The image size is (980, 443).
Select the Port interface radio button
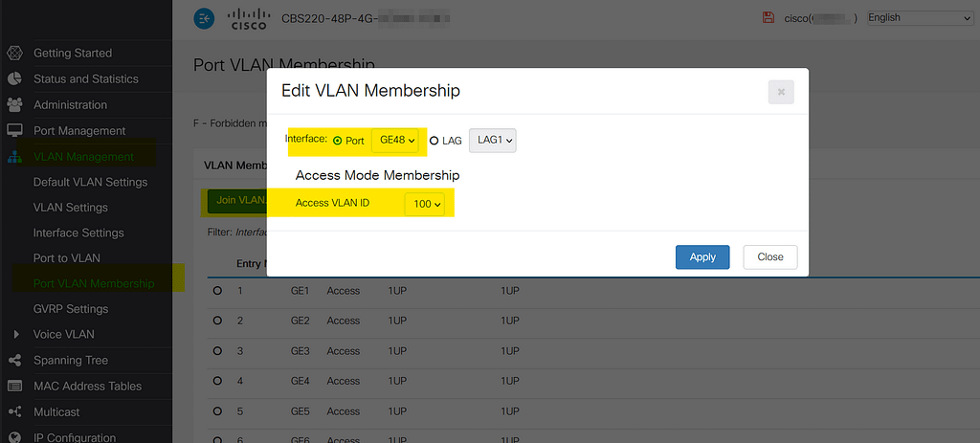(337, 141)
